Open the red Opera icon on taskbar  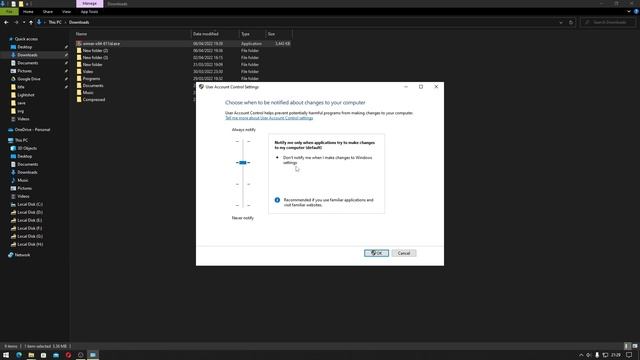pyautogui.click(x=68, y=355)
